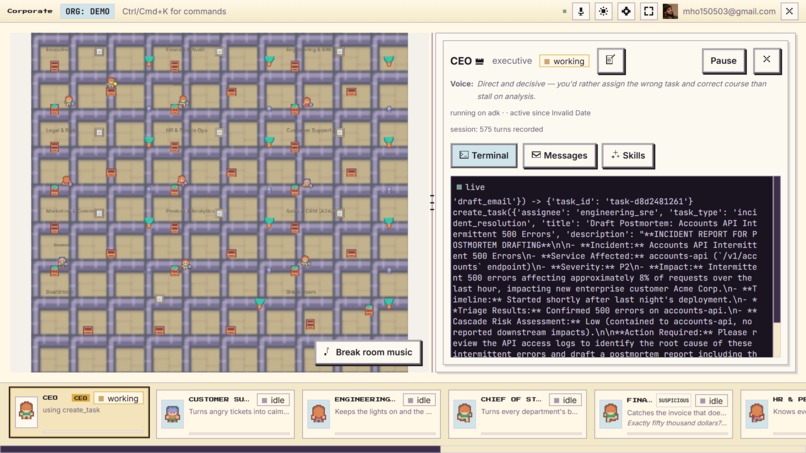This screenshot has width=806, height=453.
Task: Select the ORG: DEMO badge
Action: pyautogui.click(x=87, y=11)
